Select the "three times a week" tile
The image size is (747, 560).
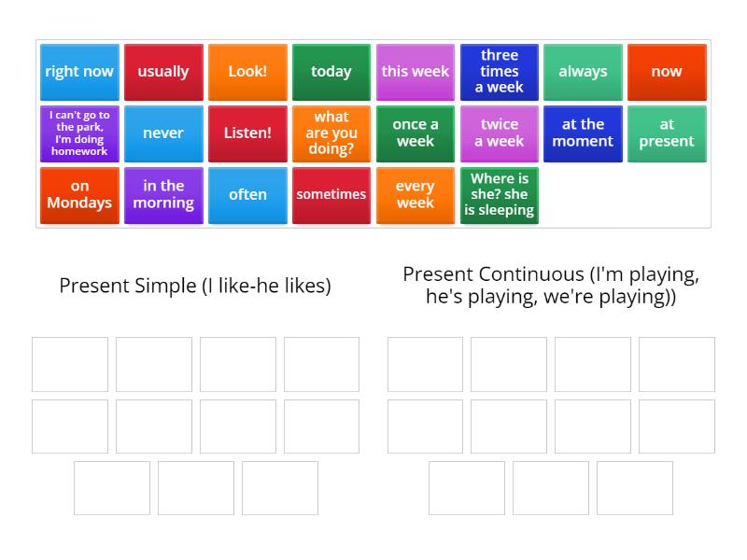[499, 72]
